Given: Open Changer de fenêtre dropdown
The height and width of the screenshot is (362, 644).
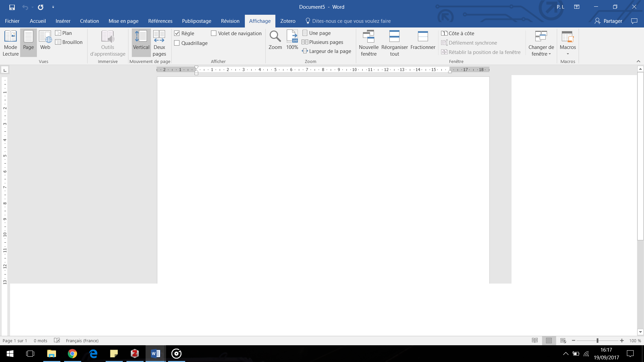Looking at the screenshot, I should pyautogui.click(x=541, y=43).
